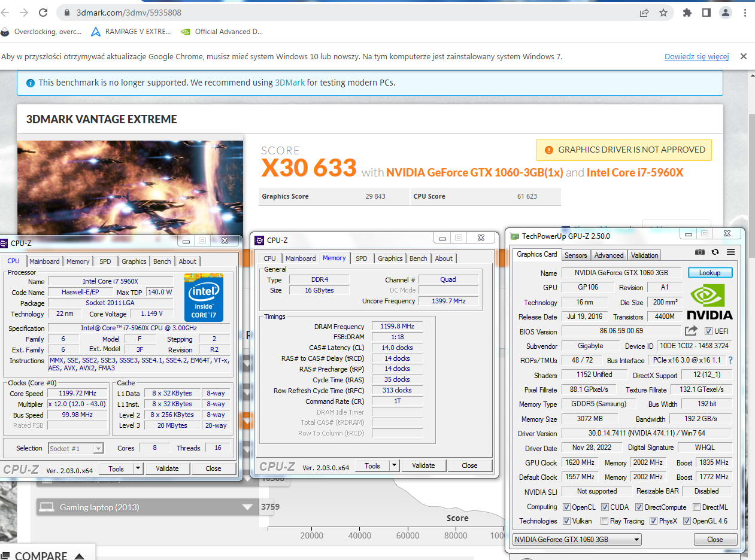This screenshot has height=560, width=755.
Task: Toggle the OpenCL checkbox
Action: pos(566,507)
